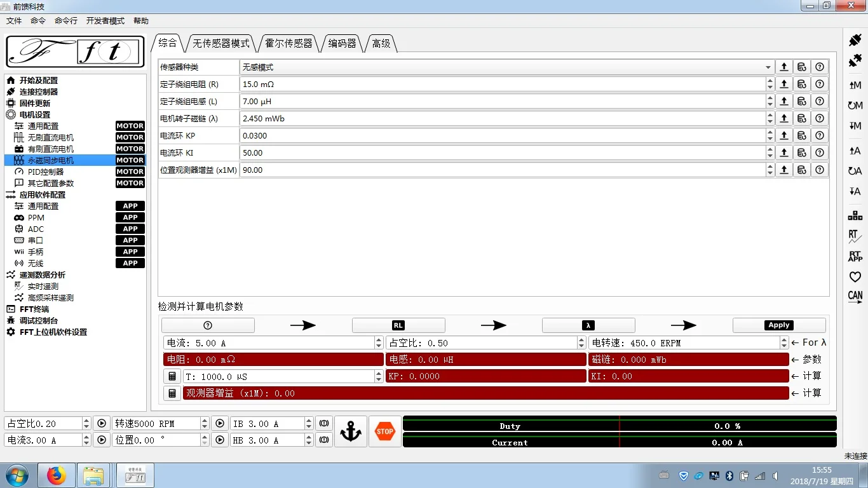Image resolution: width=868 pixels, height=488 pixels.
Task: Click the up-arrow icon in 定子绕组电阻 row
Action: [784, 84]
